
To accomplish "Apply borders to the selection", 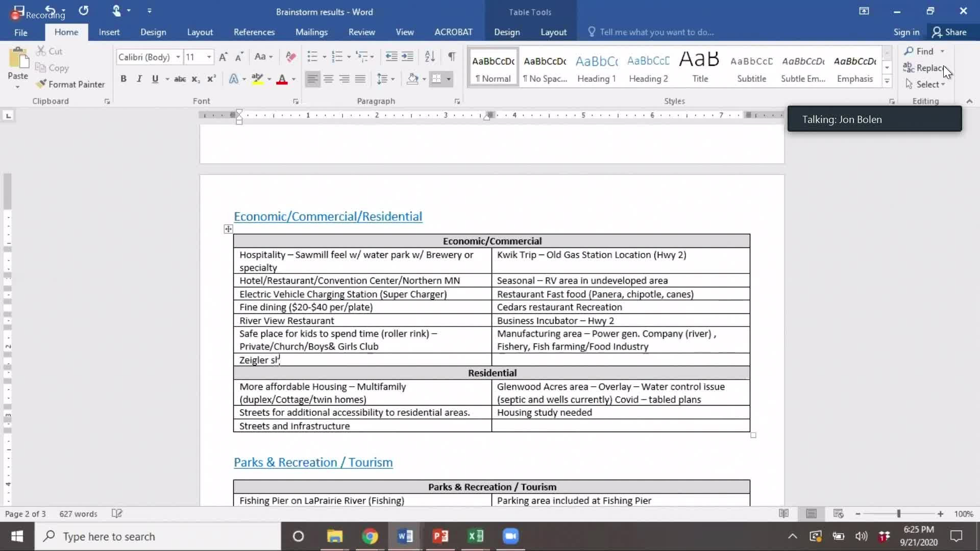I will point(436,79).
